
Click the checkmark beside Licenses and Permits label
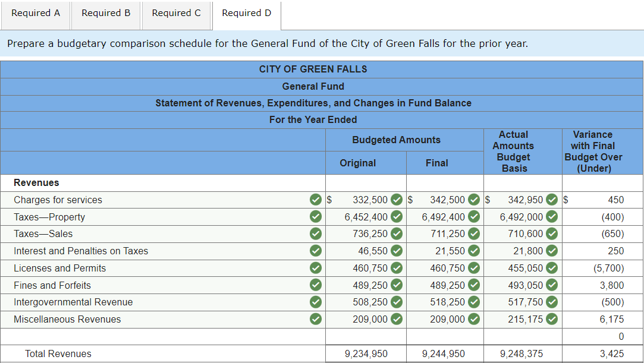click(x=315, y=268)
